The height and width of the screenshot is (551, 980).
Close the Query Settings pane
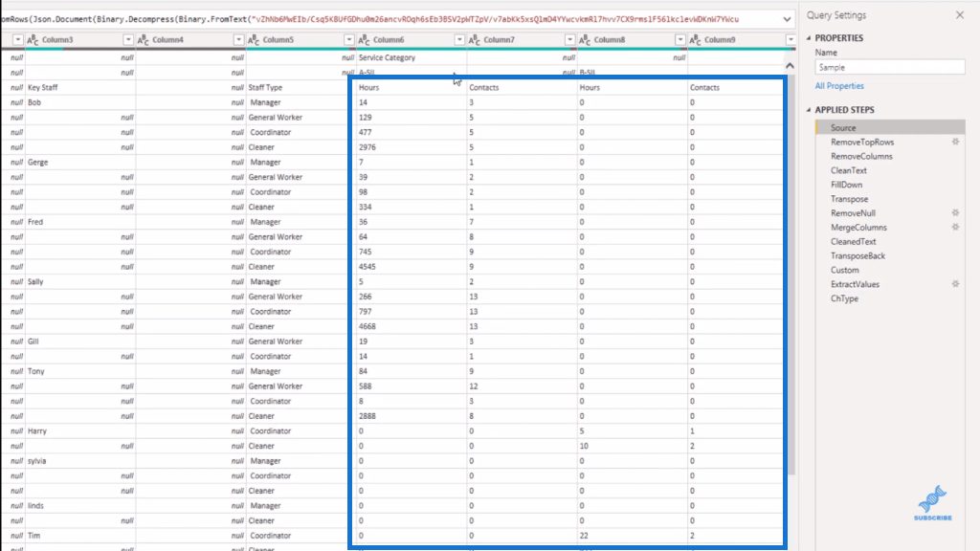(x=960, y=15)
